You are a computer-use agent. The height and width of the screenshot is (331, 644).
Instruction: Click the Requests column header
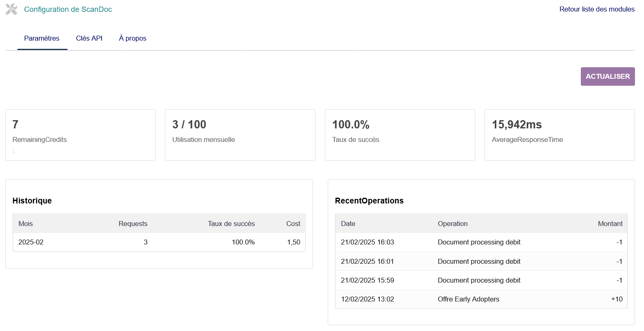(x=133, y=224)
